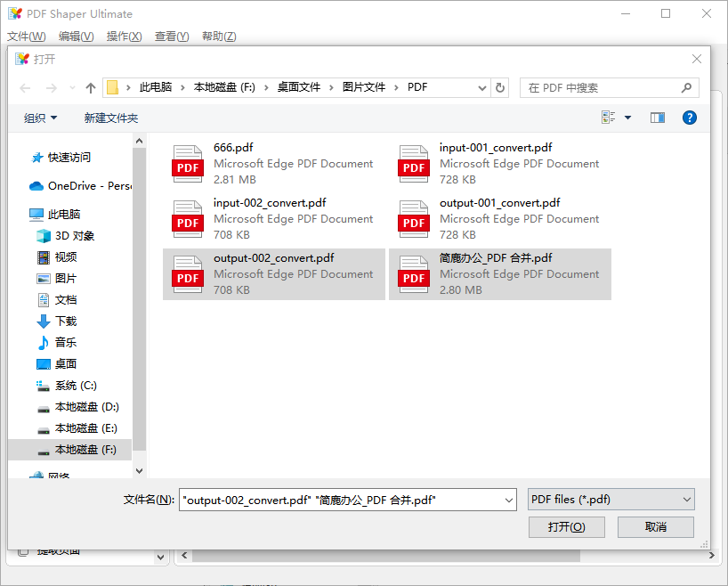Refresh the current folder view
The width and height of the screenshot is (728, 586).
[x=499, y=86]
